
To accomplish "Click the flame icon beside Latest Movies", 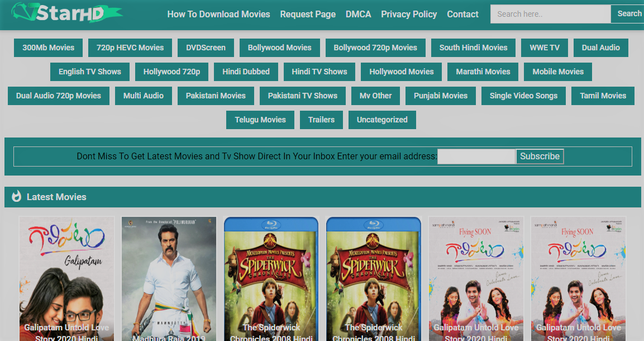I will coord(16,196).
